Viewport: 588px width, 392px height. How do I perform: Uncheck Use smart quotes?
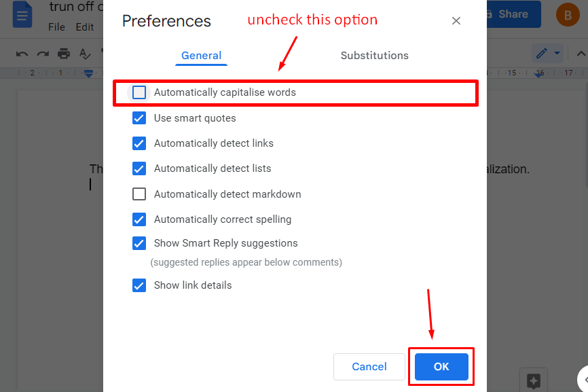point(139,118)
